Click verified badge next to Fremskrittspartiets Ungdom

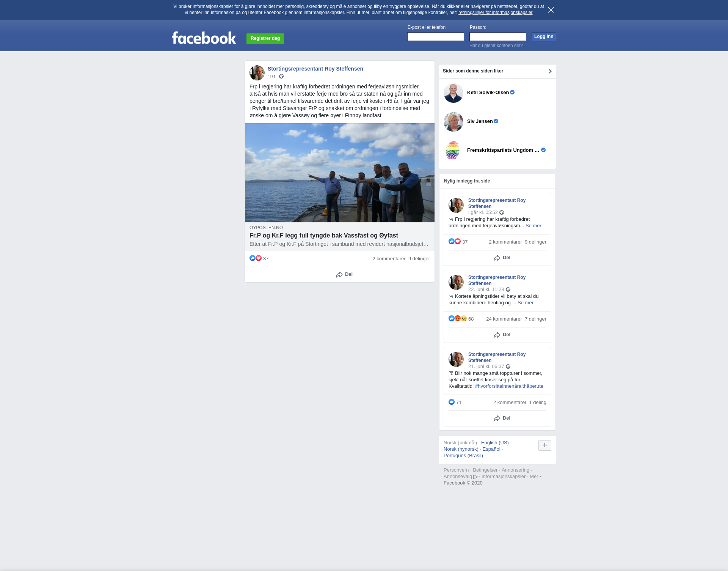pos(543,150)
